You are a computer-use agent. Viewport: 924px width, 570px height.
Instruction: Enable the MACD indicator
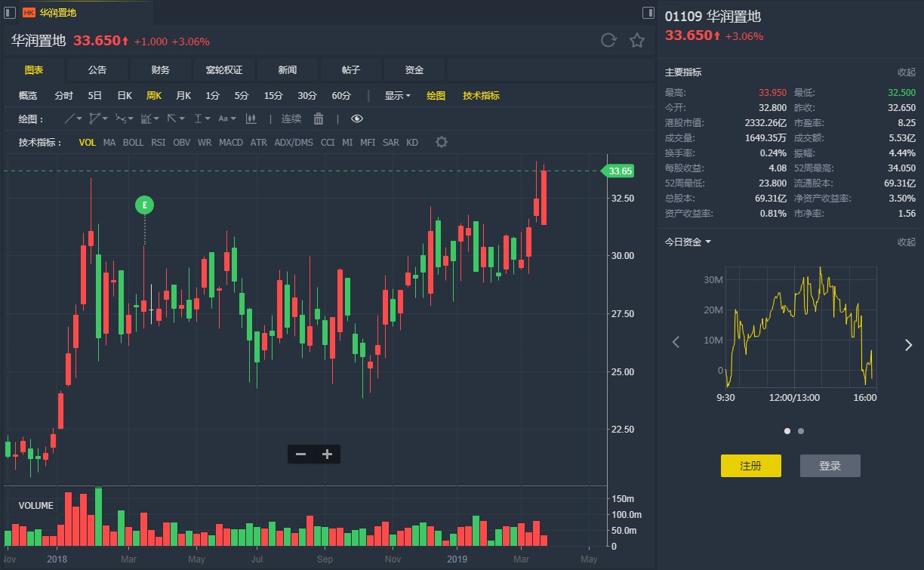tap(229, 142)
